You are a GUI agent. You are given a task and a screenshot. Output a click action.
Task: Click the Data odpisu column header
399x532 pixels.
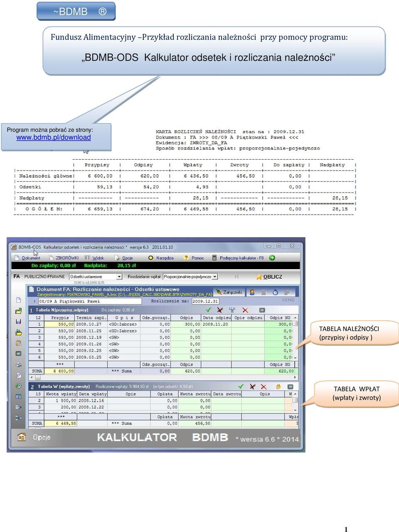coord(217,318)
